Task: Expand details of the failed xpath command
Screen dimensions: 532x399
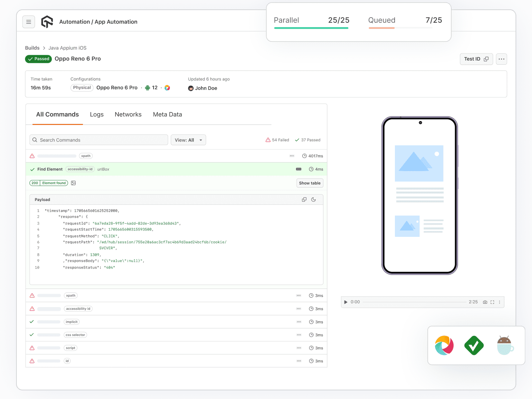Action: tap(292, 156)
